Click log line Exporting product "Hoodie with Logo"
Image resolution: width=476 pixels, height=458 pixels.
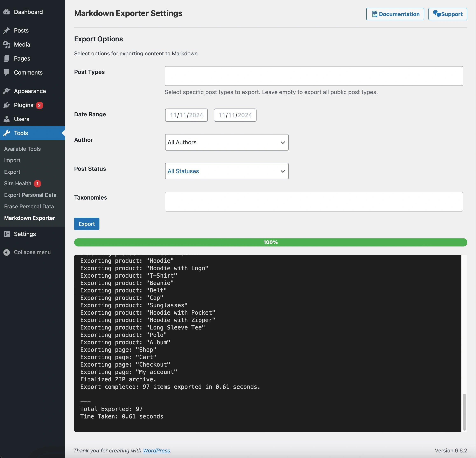pyautogui.click(x=145, y=268)
